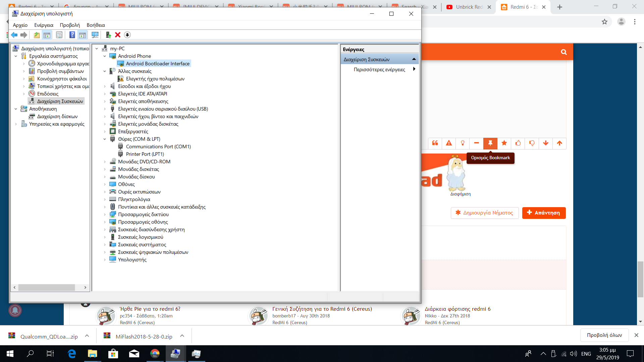Screen dimensions: 644x362
Task: Collapse the Android Phone node
Action: click(x=105, y=56)
